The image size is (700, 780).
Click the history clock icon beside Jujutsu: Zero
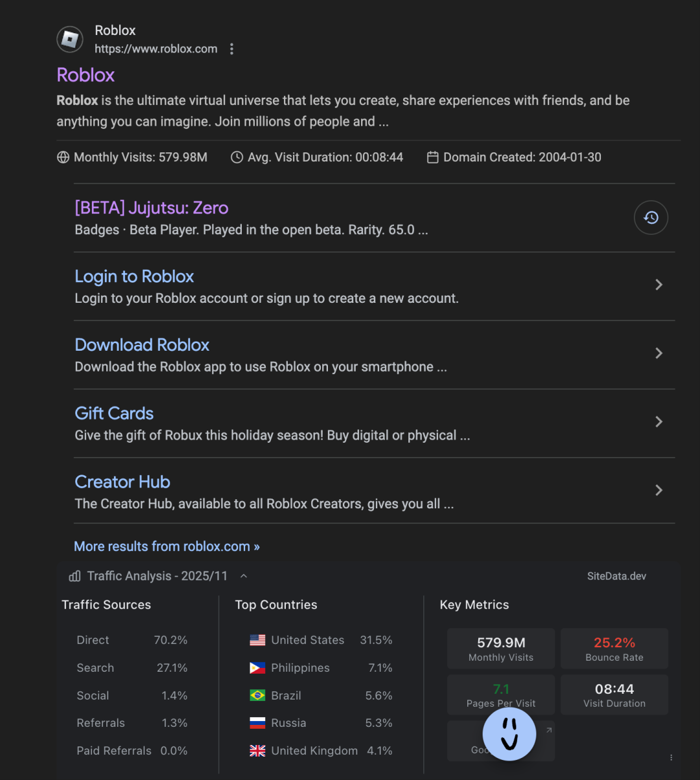pos(651,218)
